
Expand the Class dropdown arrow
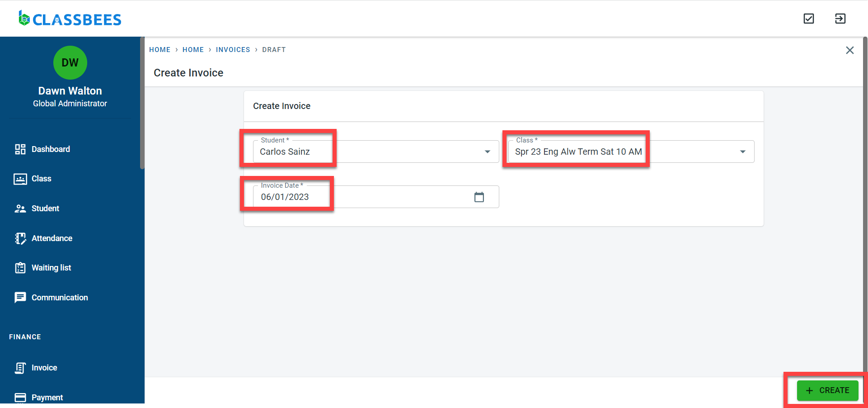point(742,152)
